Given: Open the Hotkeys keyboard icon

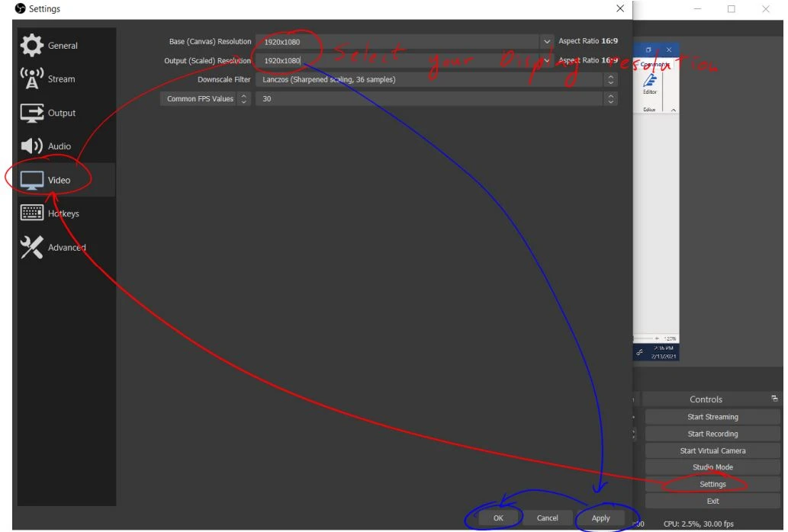Looking at the screenshot, I should pyautogui.click(x=32, y=214).
